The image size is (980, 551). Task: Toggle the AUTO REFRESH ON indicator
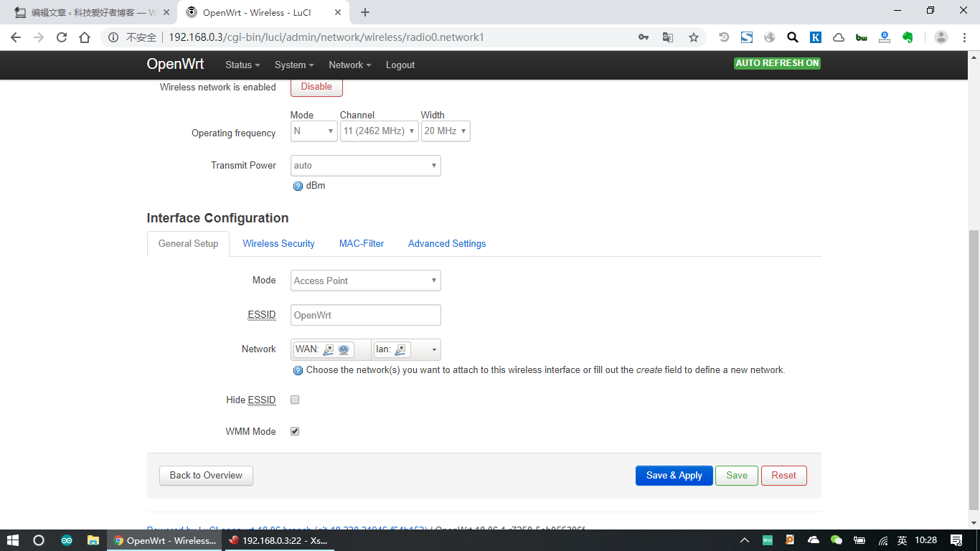pyautogui.click(x=777, y=63)
